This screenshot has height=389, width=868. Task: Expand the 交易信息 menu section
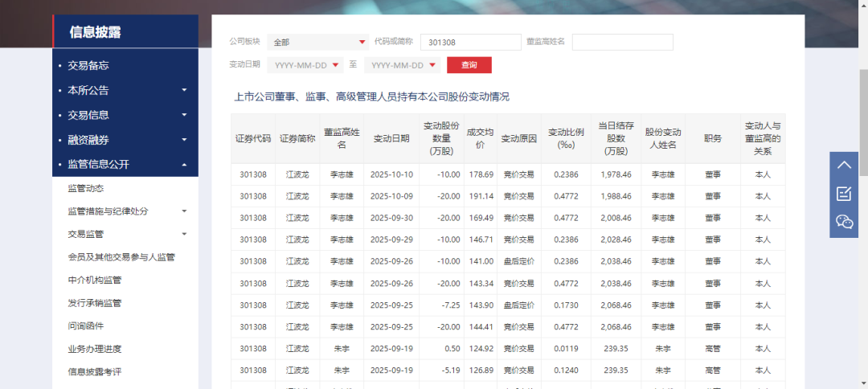tap(125, 115)
